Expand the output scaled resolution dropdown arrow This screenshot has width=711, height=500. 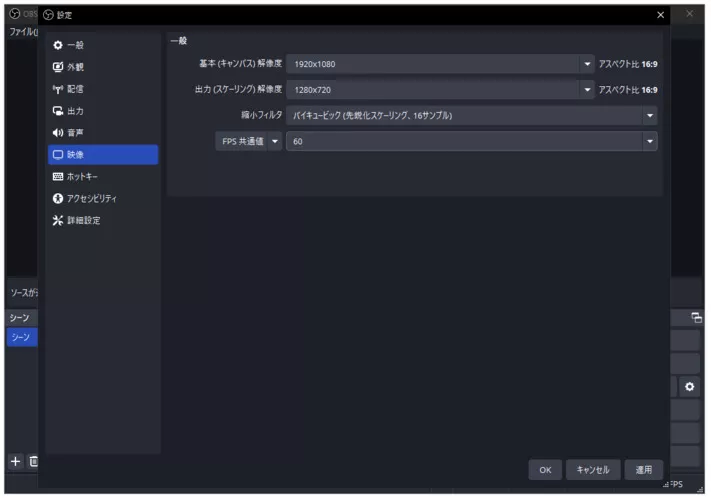click(587, 90)
